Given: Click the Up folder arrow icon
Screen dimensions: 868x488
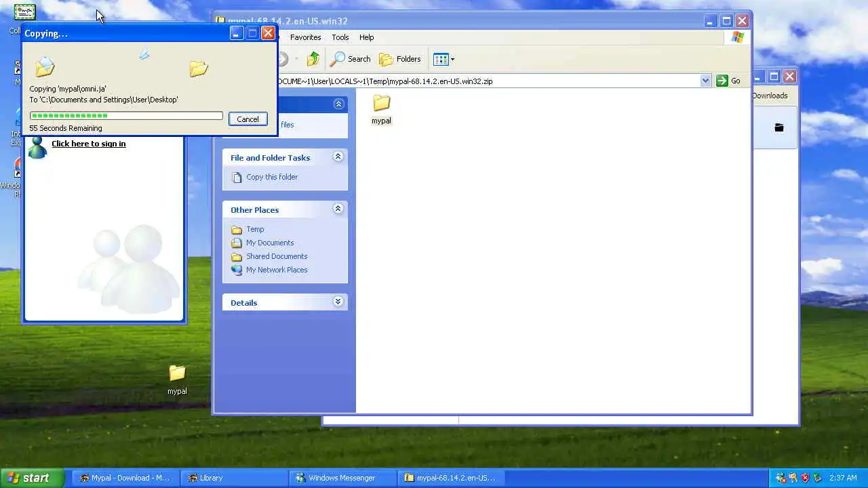Looking at the screenshot, I should (313, 59).
